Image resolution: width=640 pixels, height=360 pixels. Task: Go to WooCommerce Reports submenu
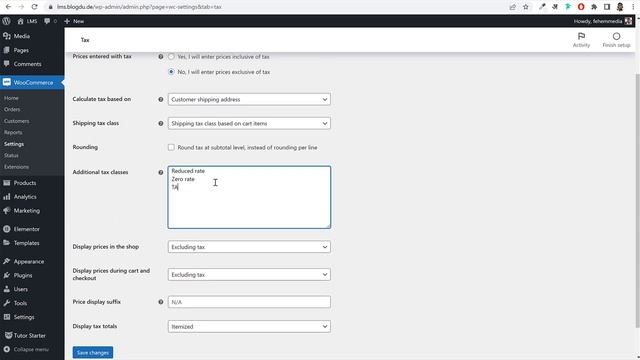[13, 133]
